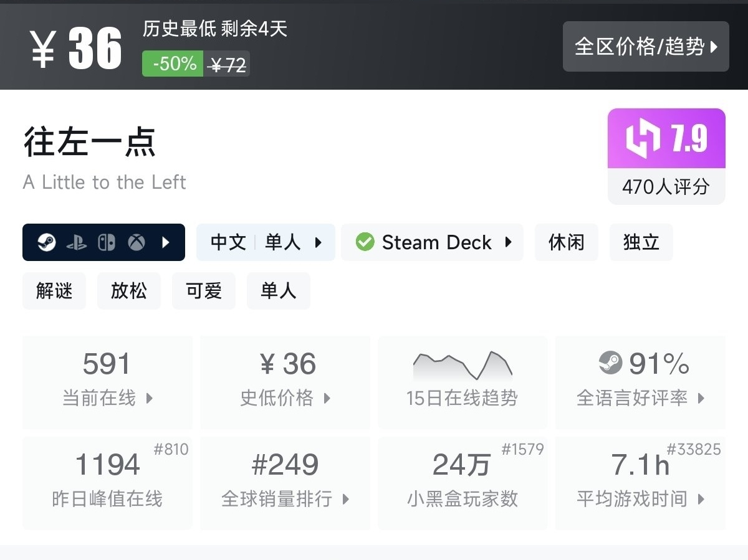
Task: Click the Nintendo Switch platform icon
Action: pos(107,242)
